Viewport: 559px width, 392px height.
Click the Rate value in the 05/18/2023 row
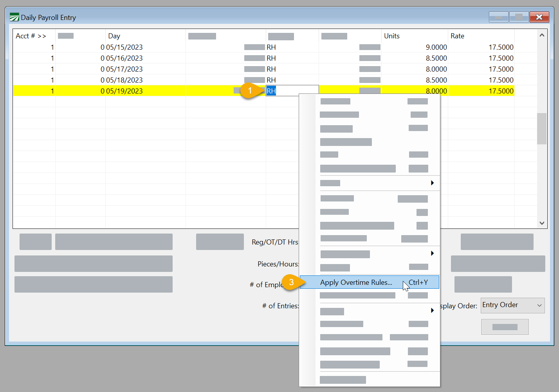coord(501,80)
